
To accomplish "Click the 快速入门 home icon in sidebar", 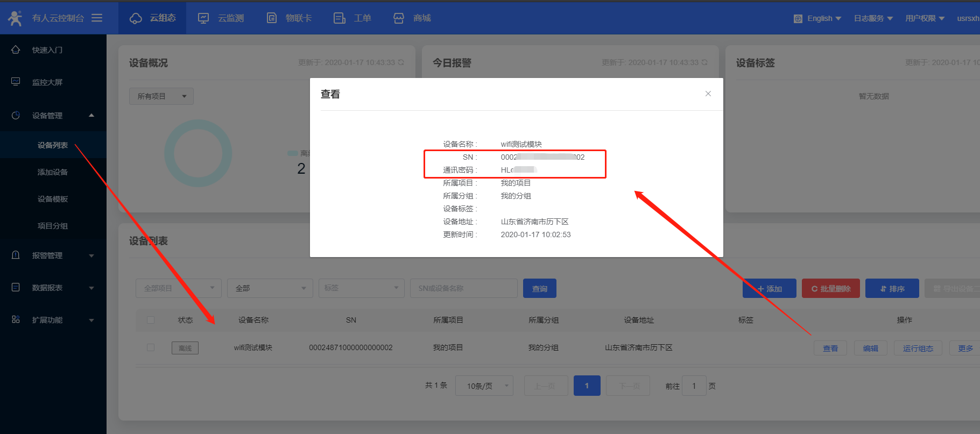I will point(16,50).
